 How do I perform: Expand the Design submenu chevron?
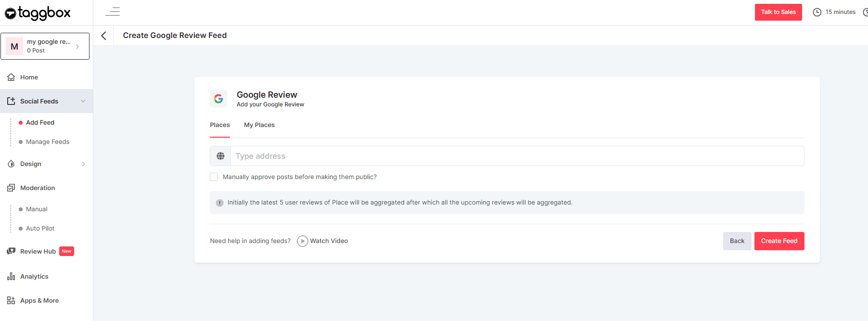click(84, 164)
